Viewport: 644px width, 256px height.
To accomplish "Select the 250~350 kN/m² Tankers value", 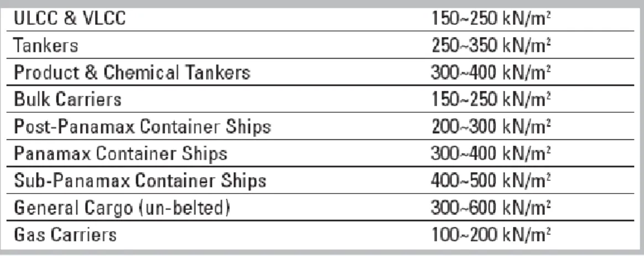I will point(491,45).
